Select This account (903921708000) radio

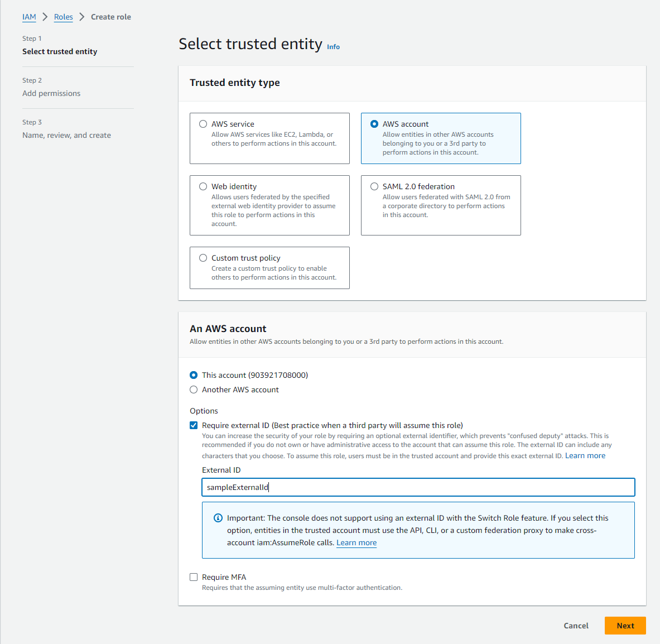pos(194,375)
